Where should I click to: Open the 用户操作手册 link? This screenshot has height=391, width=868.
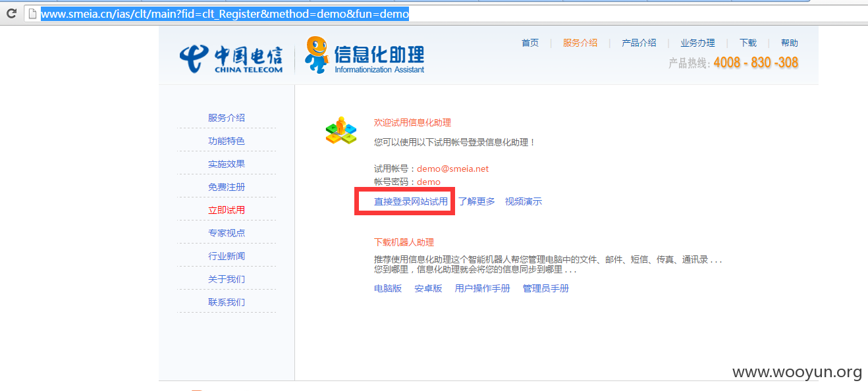tap(483, 288)
